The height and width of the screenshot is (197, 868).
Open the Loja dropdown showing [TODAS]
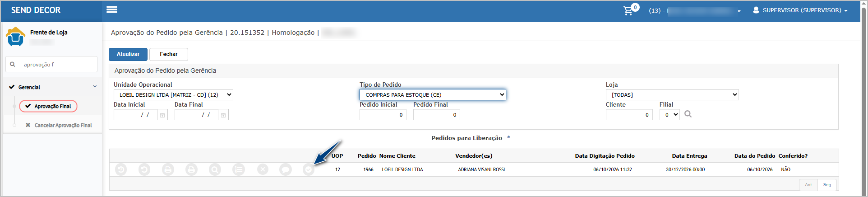[672, 94]
